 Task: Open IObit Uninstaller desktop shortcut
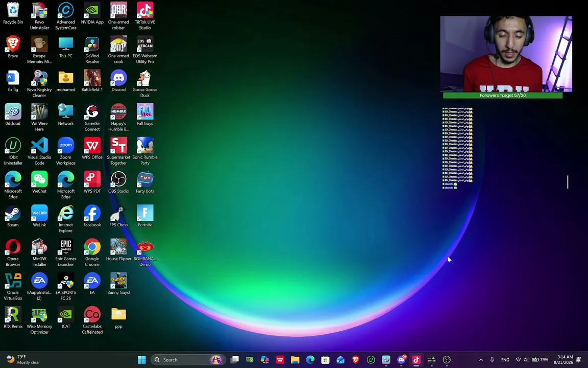13,152
